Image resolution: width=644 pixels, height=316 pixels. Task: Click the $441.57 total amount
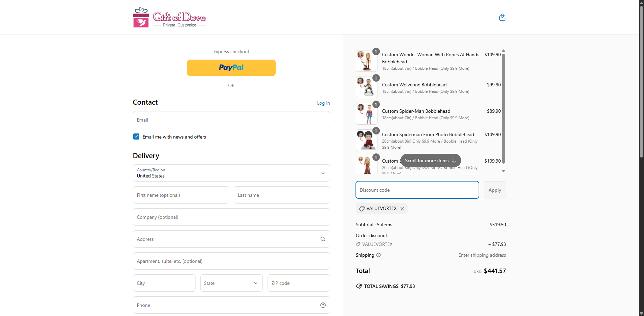(495, 271)
